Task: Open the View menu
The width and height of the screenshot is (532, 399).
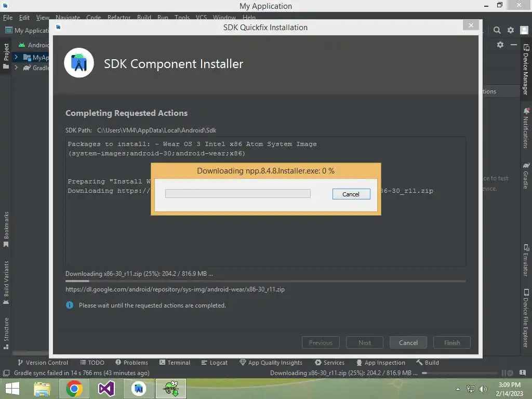Action: [43, 18]
